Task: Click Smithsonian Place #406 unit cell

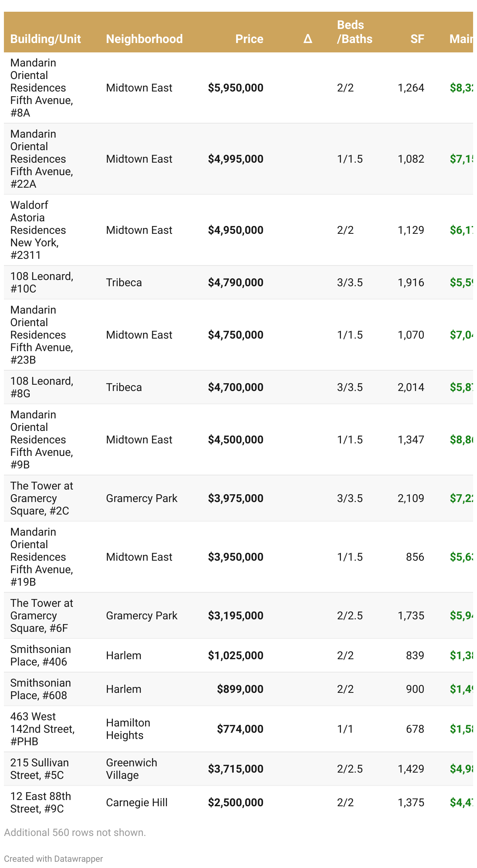Action: coord(40,655)
